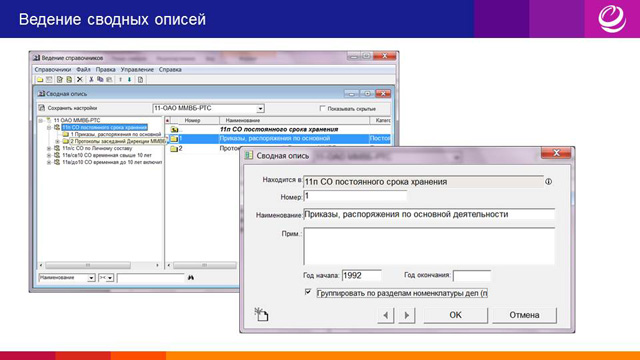640x360 pixels.
Task: Select tree item 11в/св10 СО временная свыше 10 лет
Action: [x=107, y=156]
